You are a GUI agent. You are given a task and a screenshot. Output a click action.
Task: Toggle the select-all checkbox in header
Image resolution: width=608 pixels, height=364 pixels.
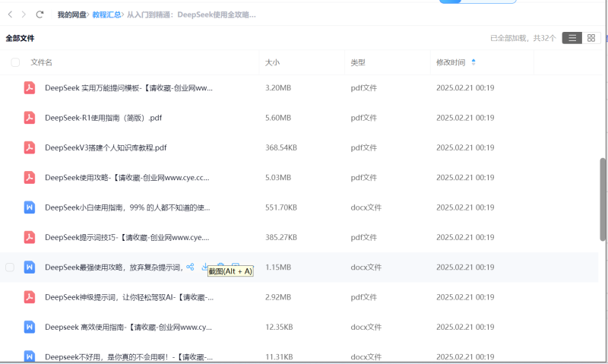coord(15,62)
